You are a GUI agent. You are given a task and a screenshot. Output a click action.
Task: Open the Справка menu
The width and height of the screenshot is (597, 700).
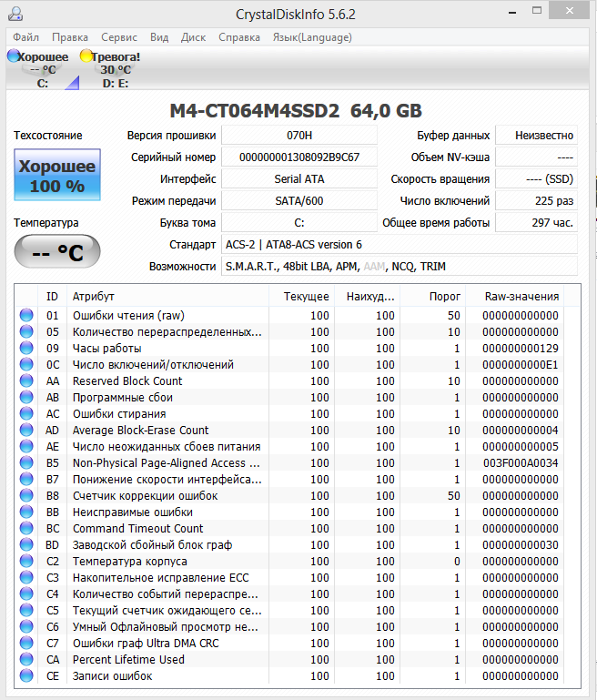(x=239, y=37)
